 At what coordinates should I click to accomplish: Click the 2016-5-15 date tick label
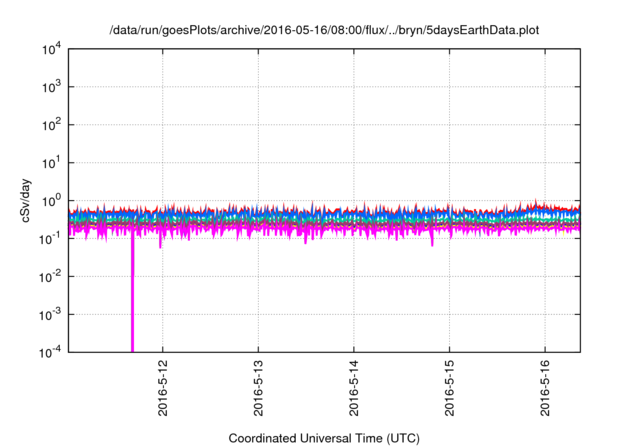click(x=449, y=388)
